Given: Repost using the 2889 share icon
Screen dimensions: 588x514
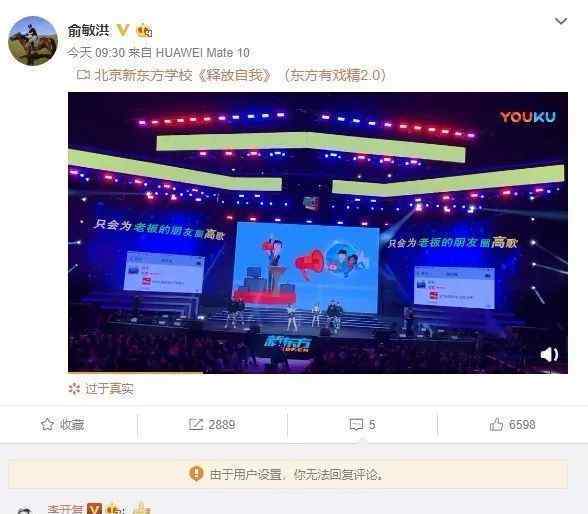Looking at the screenshot, I should coord(196,424).
